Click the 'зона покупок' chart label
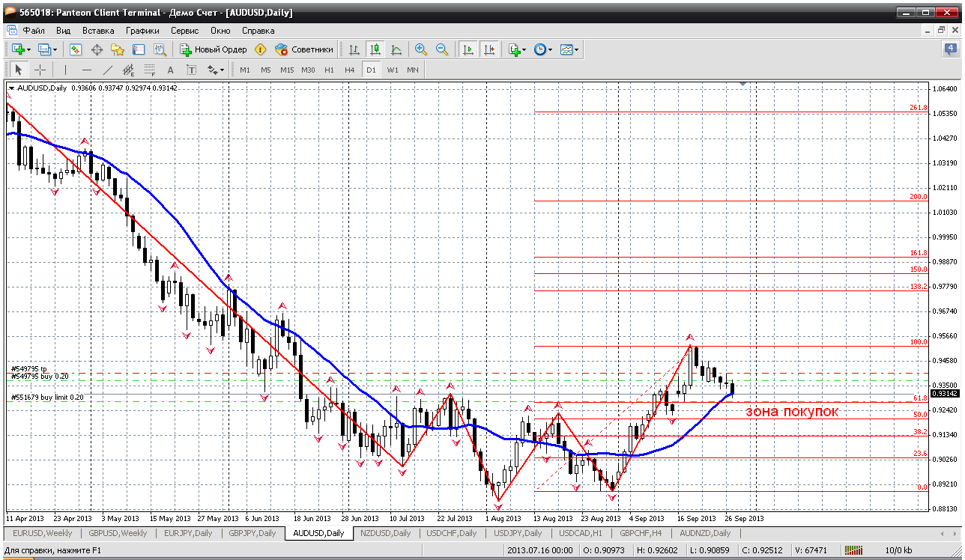Screen dimensions: 965x560 pyautogui.click(x=791, y=411)
